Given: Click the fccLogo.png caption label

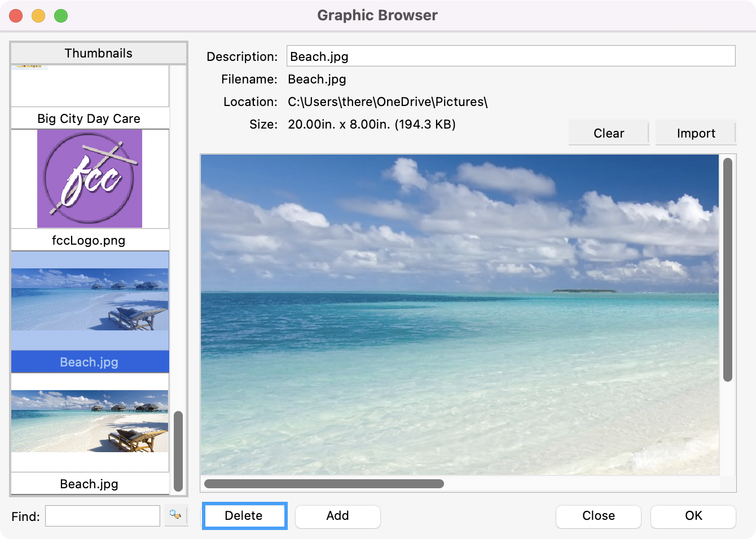Looking at the screenshot, I should 89,240.
